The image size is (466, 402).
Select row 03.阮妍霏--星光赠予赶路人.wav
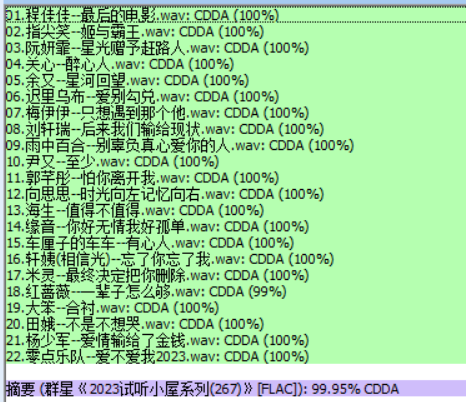tap(236, 48)
